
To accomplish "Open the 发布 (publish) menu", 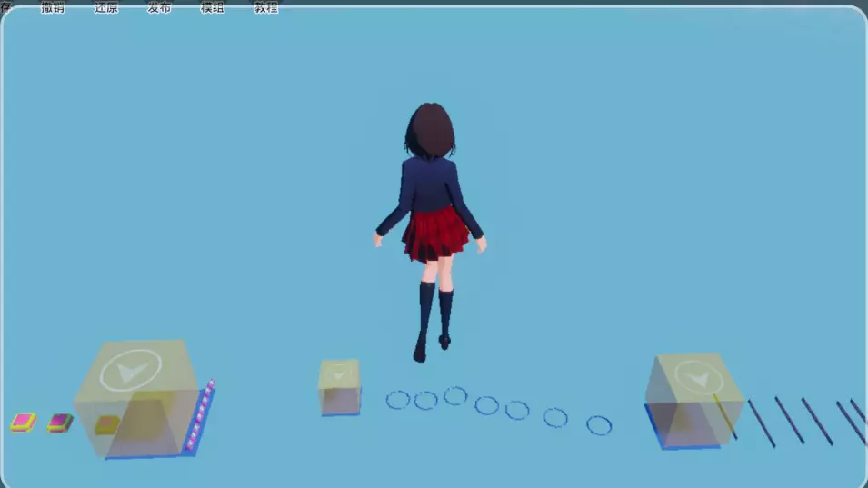I will point(159,7).
